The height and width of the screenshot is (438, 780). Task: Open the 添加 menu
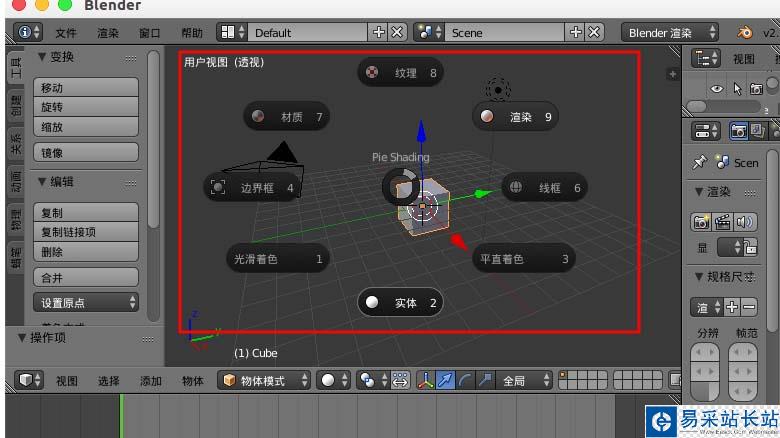click(x=150, y=381)
